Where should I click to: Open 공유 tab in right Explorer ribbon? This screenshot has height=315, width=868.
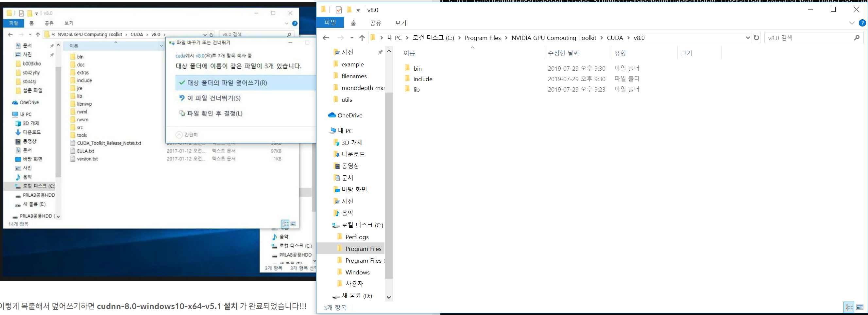click(x=375, y=23)
